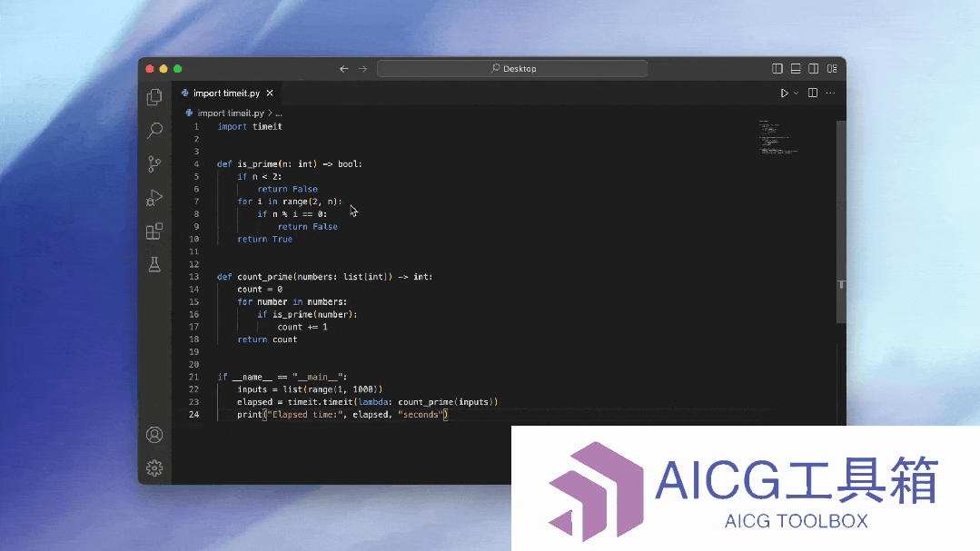
Task: Click the minimap code preview
Action: point(778,137)
